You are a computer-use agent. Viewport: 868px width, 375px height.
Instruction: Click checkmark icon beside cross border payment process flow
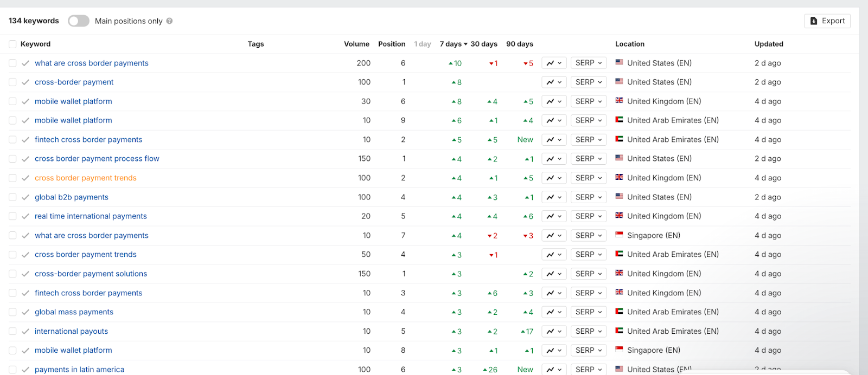click(25, 159)
